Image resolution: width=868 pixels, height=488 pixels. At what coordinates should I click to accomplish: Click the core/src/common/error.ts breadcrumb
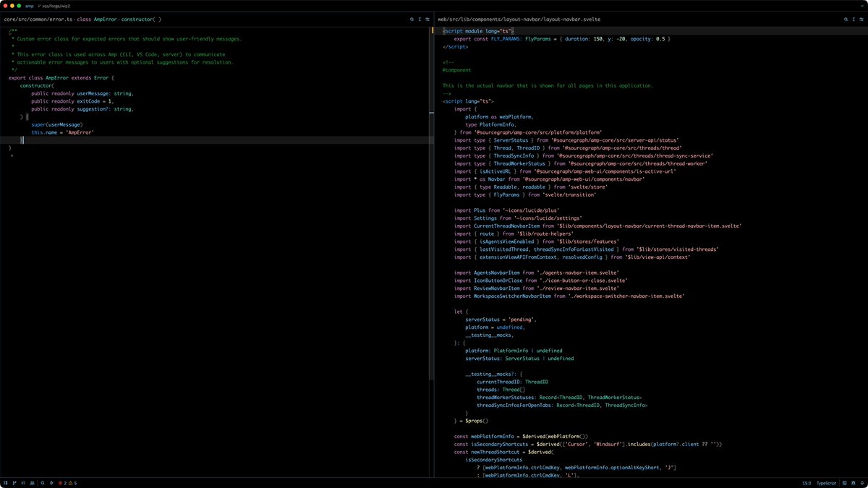click(x=38, y=20)
